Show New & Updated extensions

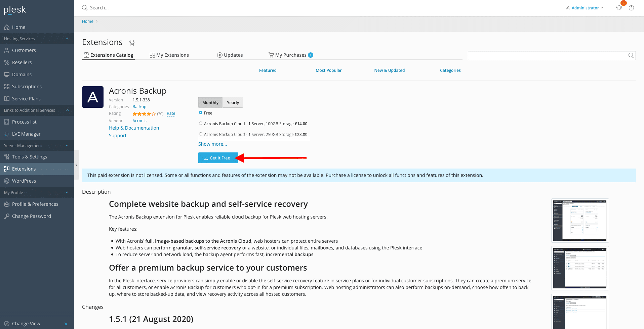point(390,70)
